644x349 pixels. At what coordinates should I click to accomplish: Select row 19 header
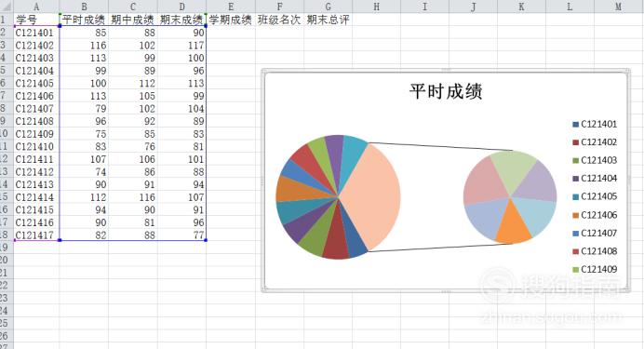click(x=6, y=248)
